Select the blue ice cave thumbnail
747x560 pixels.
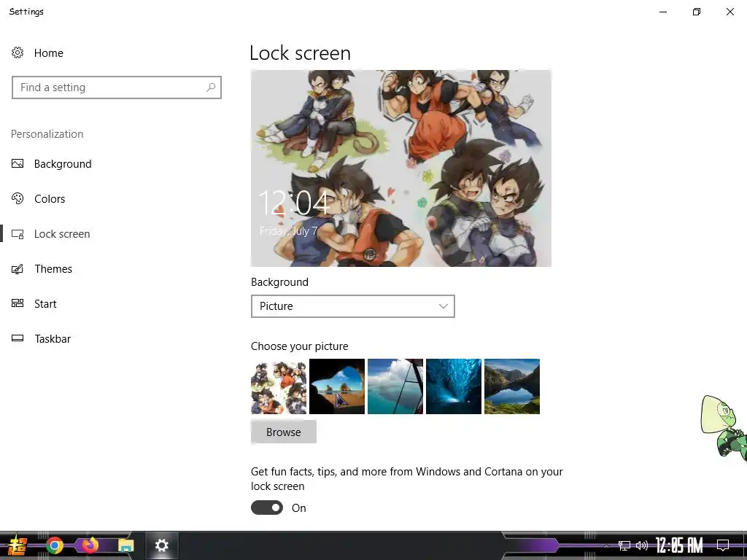coord(454,386)
